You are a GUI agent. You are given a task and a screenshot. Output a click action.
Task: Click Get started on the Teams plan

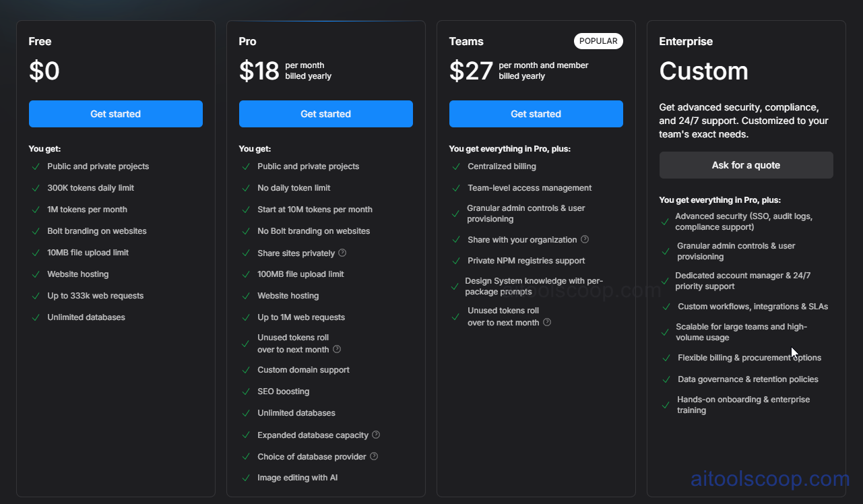coord(536,113)
